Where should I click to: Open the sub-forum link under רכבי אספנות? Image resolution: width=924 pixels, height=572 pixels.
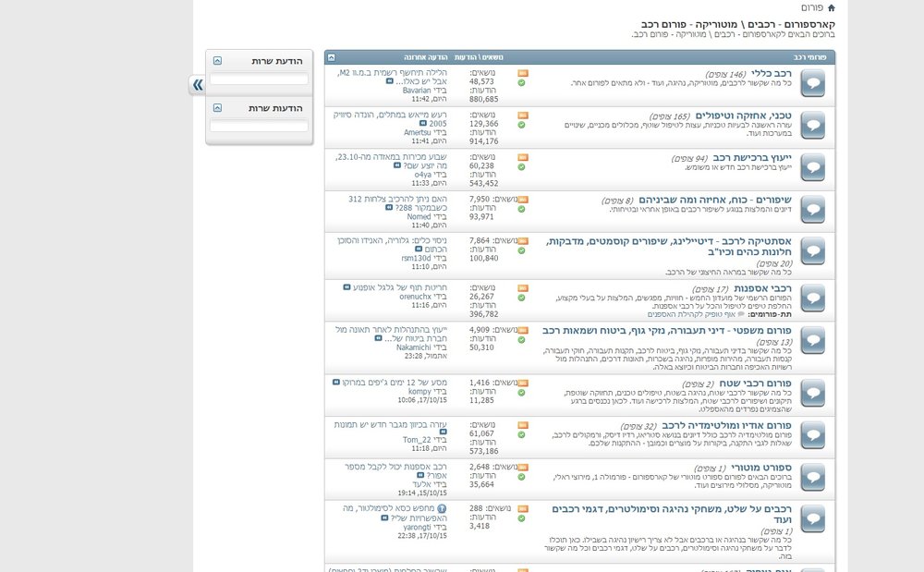(691, 314)
